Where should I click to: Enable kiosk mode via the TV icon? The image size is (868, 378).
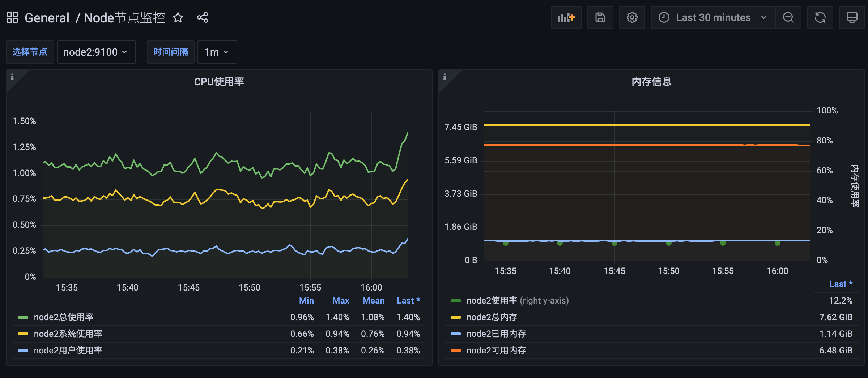[852, 17]
